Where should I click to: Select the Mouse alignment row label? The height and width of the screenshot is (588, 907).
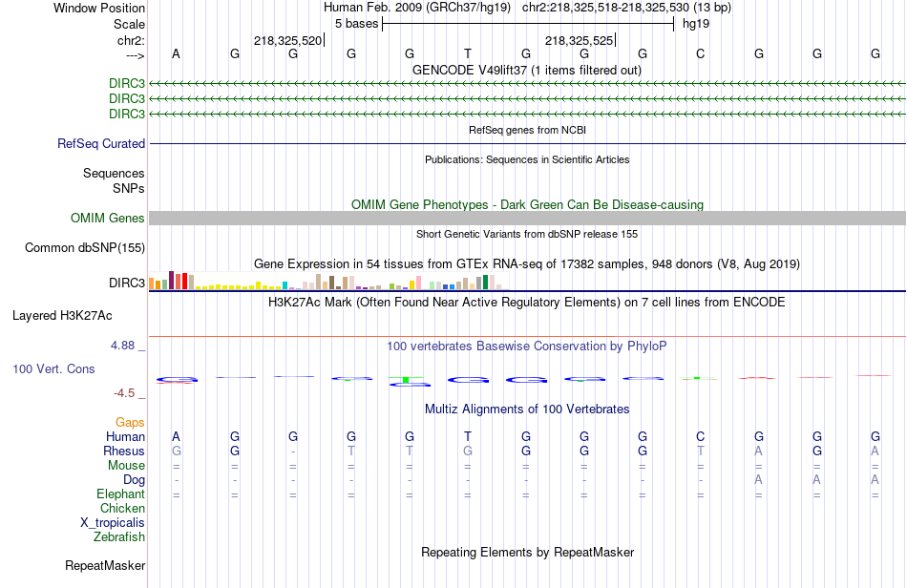click(126, 466)
